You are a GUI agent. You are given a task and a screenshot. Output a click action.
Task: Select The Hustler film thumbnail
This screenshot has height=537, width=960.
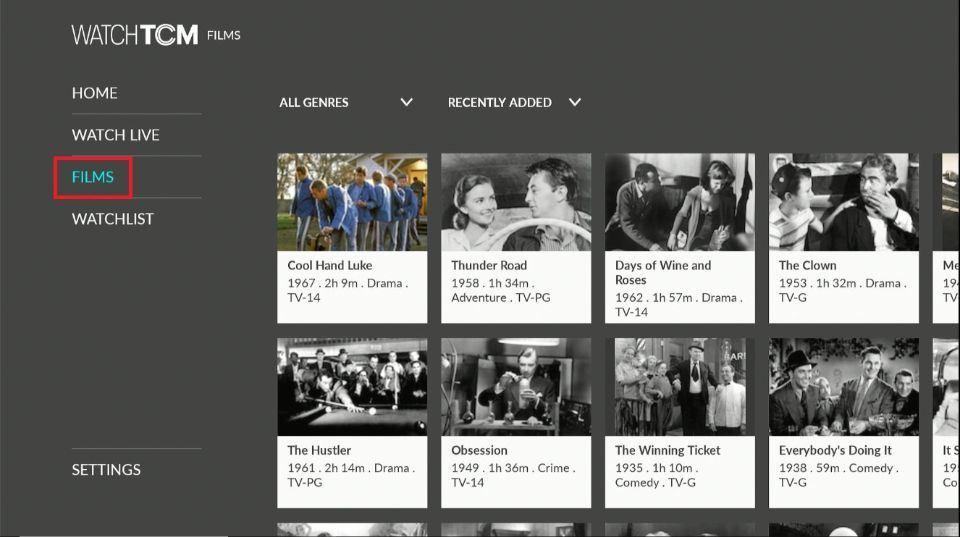[x=352, y=387]
